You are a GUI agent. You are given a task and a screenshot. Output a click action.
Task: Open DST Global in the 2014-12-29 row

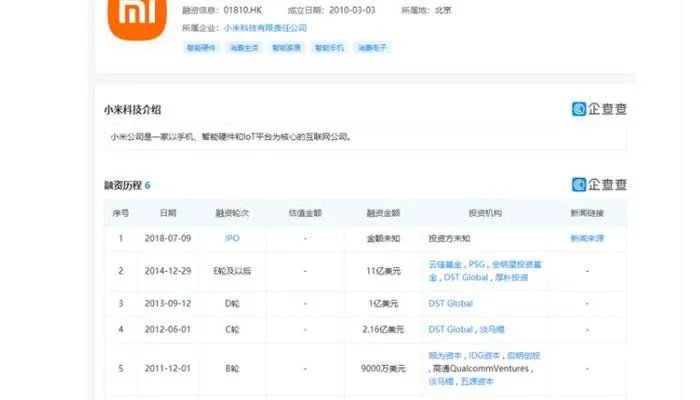coord(466,277)
